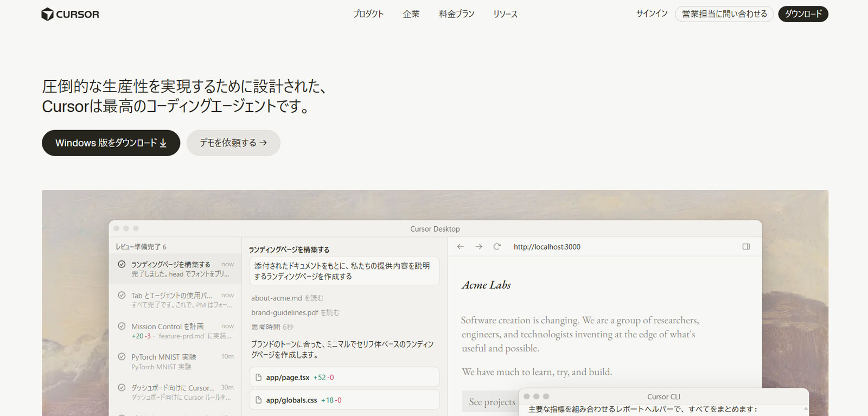Click Cursor Desktop window title
The image size is (868, 416).
tap(435, 229)
